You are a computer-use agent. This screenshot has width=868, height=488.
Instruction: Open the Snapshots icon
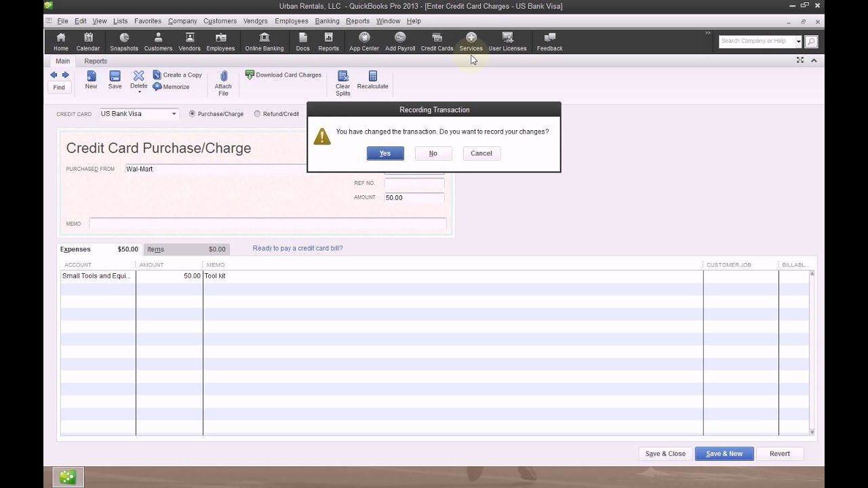tap(124, 41)
